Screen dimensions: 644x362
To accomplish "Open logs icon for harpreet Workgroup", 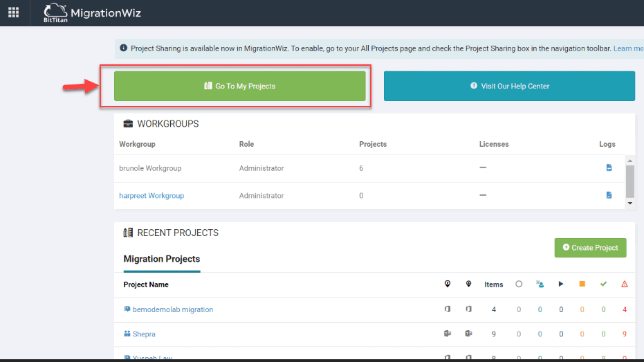I will click(609, 195).
